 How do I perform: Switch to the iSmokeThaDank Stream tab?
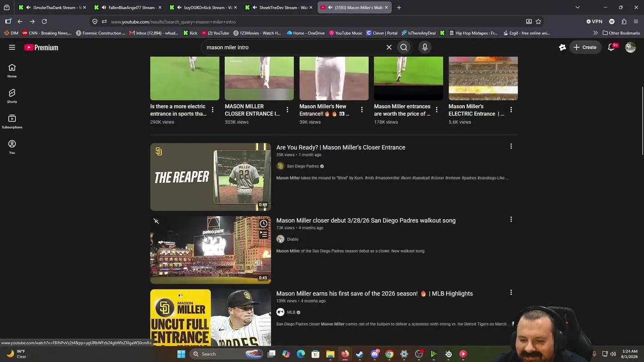point(52,8)
